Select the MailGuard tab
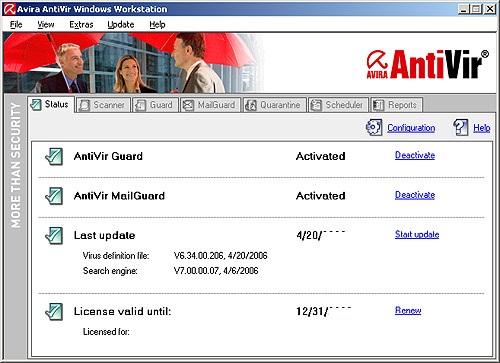 pos(210,105)
